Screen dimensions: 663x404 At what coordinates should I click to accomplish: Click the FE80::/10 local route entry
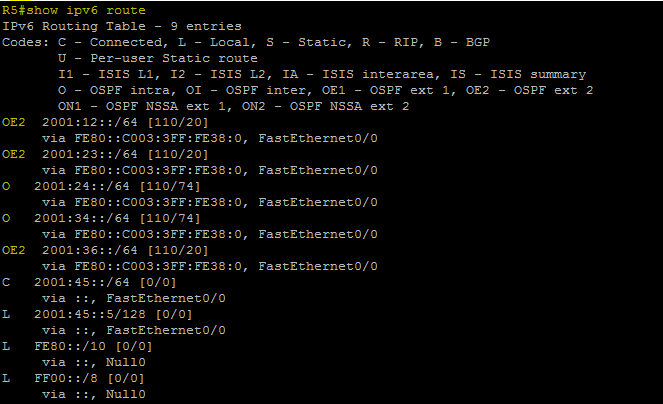pyautogui.click(x=70, y=346)
